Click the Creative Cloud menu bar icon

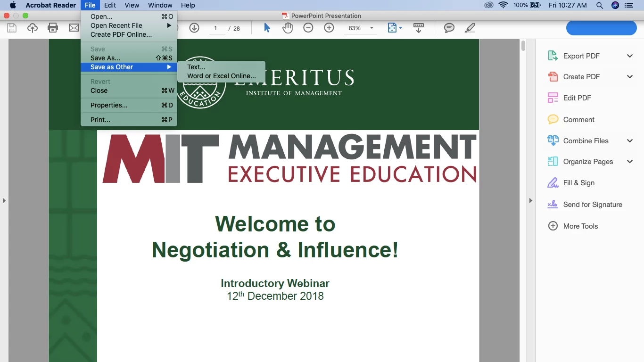pos(489,5)
